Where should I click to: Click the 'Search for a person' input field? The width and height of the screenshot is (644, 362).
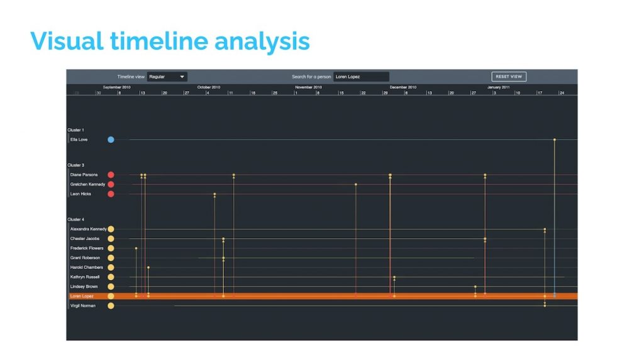[360, 76]
